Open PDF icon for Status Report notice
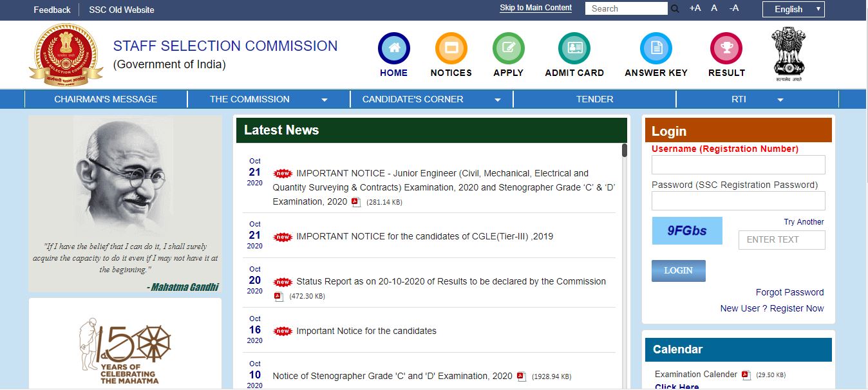The height and width of the screenshot is (390, 868). [x=278, y=297]
